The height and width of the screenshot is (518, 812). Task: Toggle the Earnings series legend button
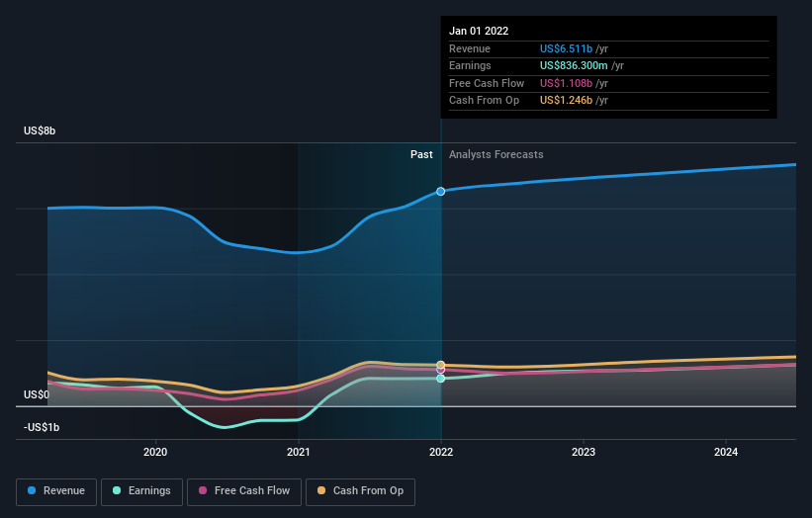[x=141, y=491]
